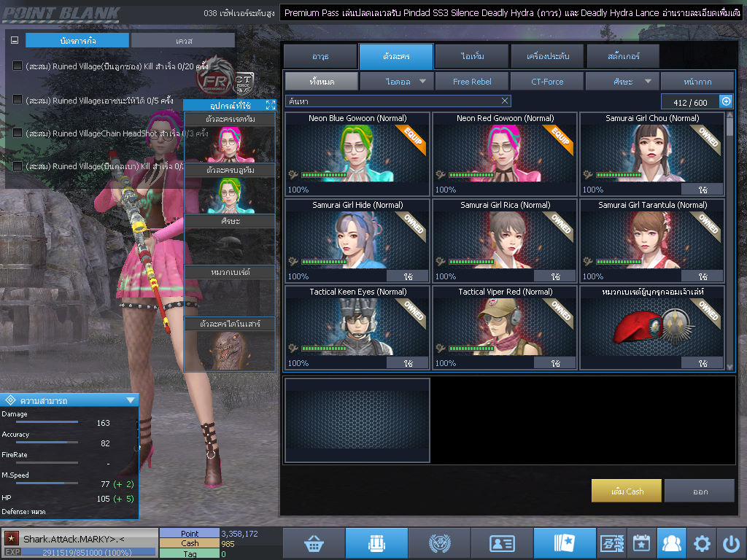The width and height of the screenshot is (747, 560).
Task: Switch to the ไอเท็ม tab
Action: (472, 56)
